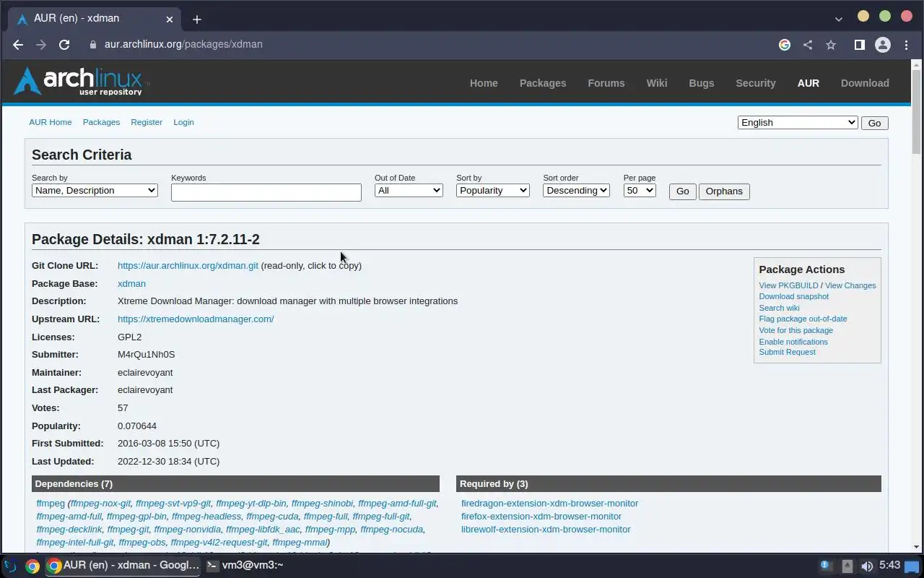This screenshot has width=924, height=578.
Task: Open the Home navigation item
Action: coord(484,83)
